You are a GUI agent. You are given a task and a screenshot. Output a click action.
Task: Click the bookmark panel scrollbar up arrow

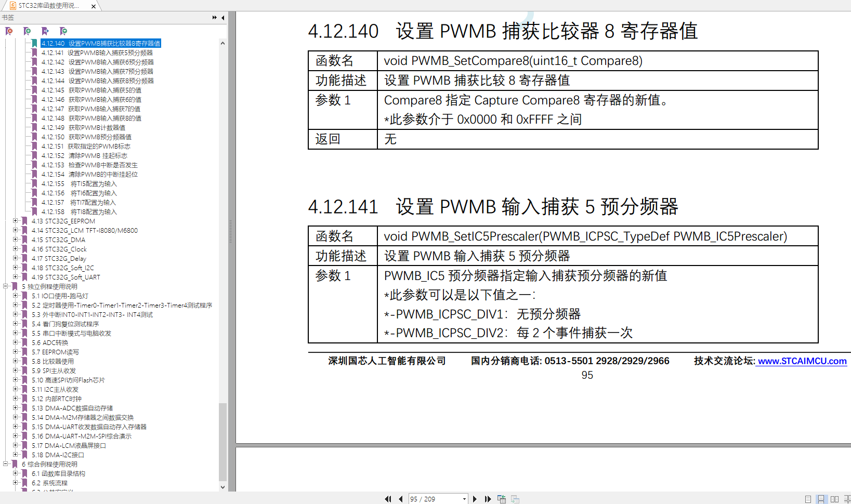(x=222, y=43)
